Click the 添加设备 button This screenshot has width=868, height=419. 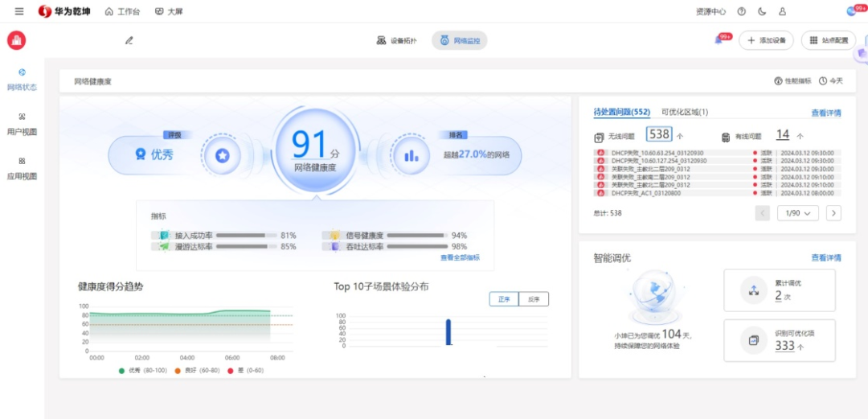[x=766, y=40]
